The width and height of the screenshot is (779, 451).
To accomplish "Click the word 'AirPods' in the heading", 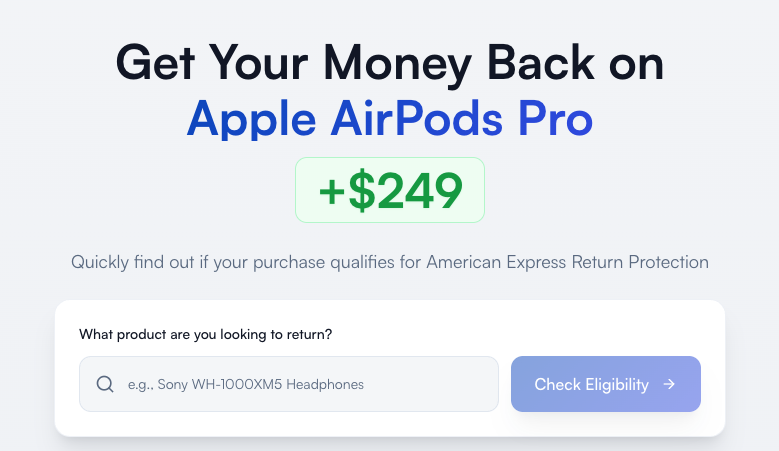I will click(407, 120).
